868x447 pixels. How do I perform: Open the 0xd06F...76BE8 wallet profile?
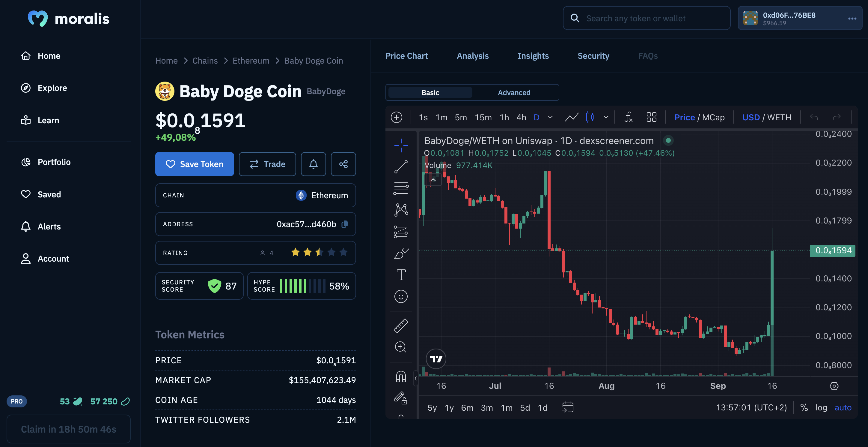800,18
